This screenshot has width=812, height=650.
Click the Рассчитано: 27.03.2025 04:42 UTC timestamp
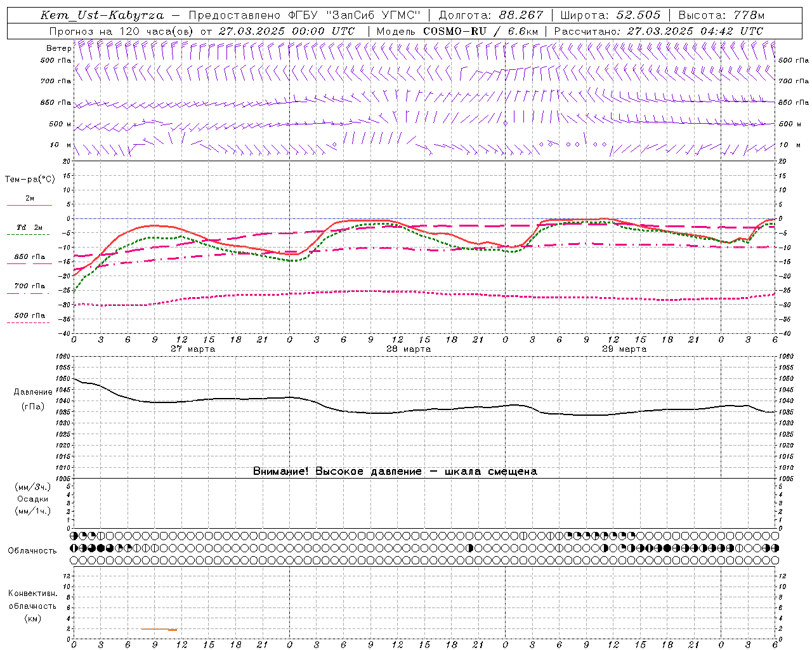click(658, 31)
